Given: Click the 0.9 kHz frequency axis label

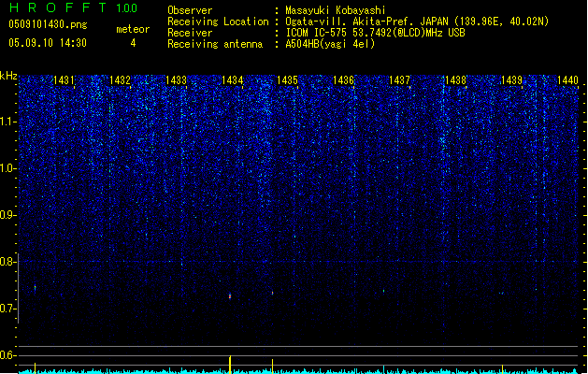Looking at the screenshot, I should pyautogui.click(x=7, y=215).
